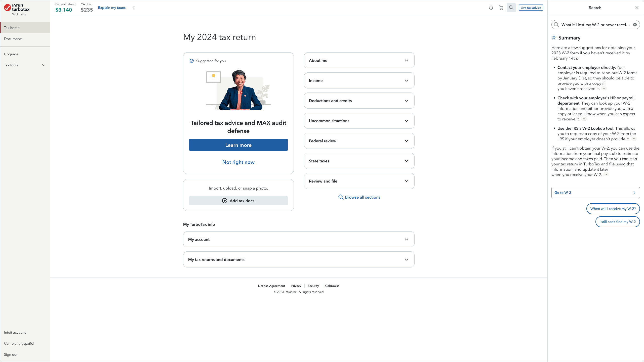Viewport: 644px width, 362px height.
Task: Select 'When will I receive my W-2?' suggestion
Action: point(613,209)
